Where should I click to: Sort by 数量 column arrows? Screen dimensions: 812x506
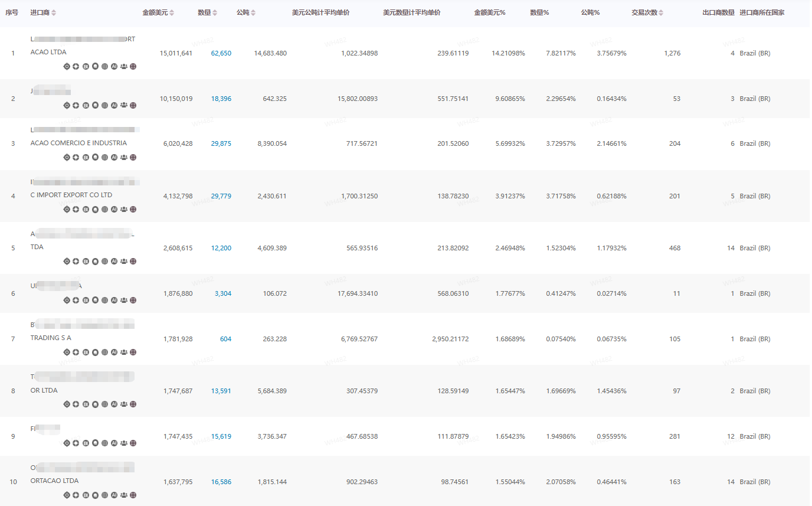click(215, 13)
